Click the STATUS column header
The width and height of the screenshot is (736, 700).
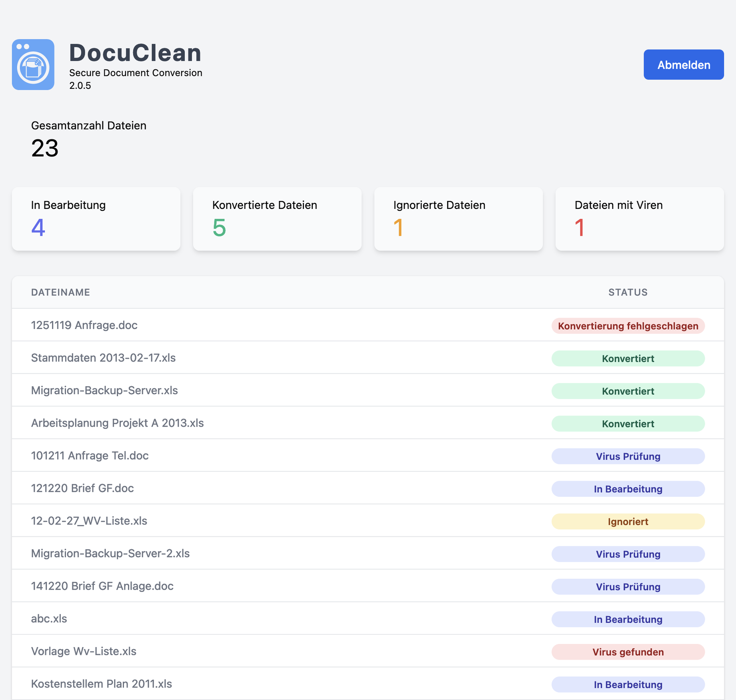click(628, 292)
